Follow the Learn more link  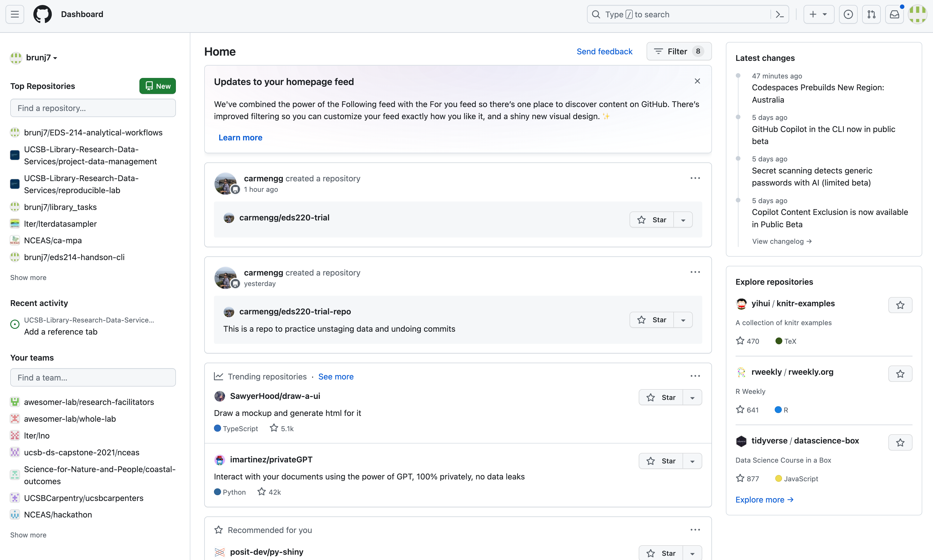(x=240, y=137)
